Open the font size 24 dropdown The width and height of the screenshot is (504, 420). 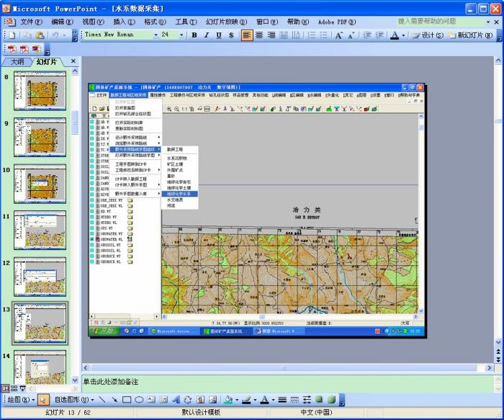[x=181, y=35]
